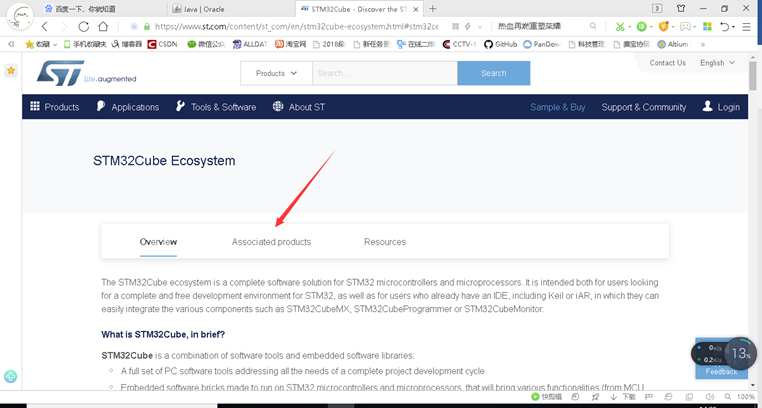Open the Contact Us link

click(x=667, y=63)
